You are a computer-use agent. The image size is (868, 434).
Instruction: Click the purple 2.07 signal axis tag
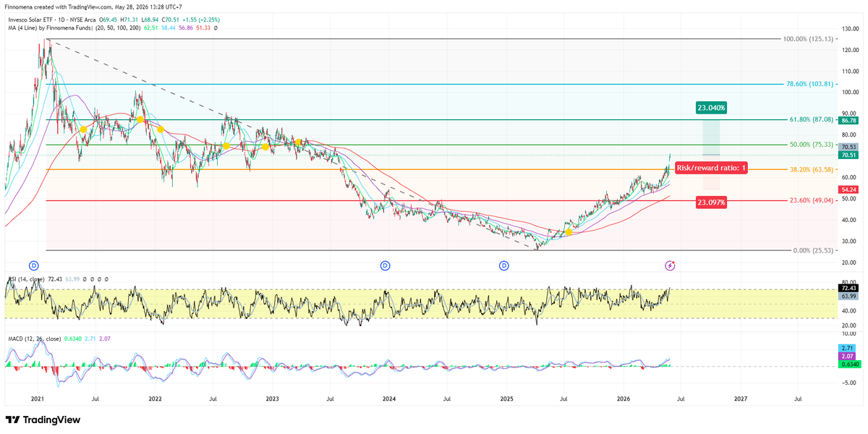(848, 357)
